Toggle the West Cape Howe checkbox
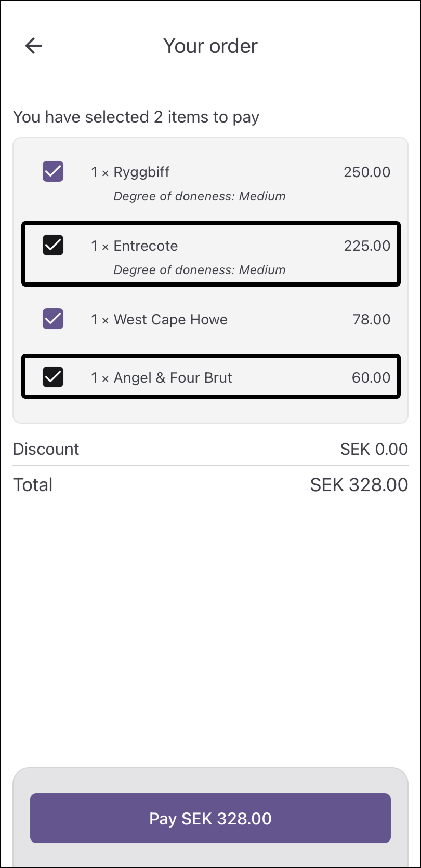Screen dimensions: 421x868 click(53, 319)
